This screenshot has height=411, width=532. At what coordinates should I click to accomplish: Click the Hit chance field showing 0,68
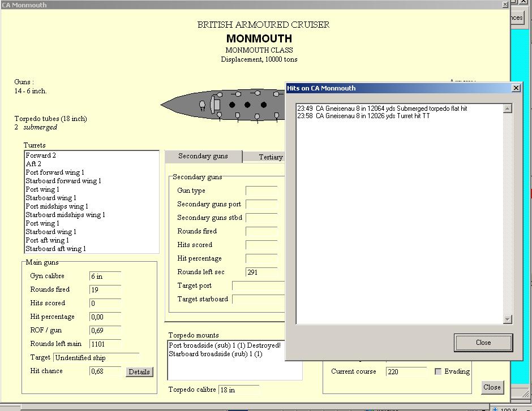105,371
